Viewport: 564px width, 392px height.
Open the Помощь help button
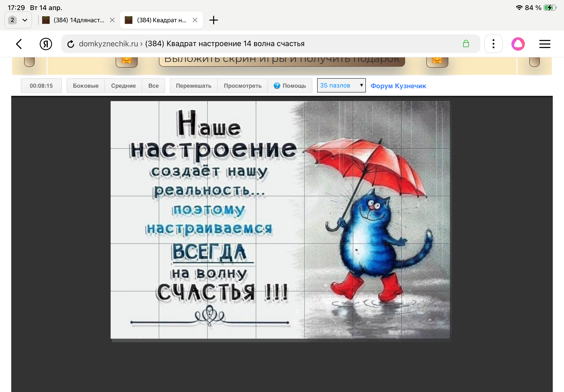(x=290, y=86)
